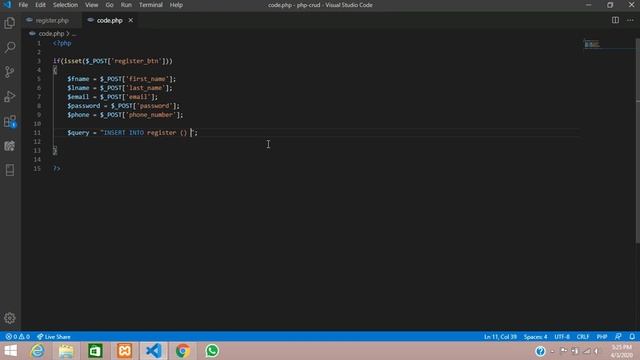Select the code.php tab

click(110, 20)
